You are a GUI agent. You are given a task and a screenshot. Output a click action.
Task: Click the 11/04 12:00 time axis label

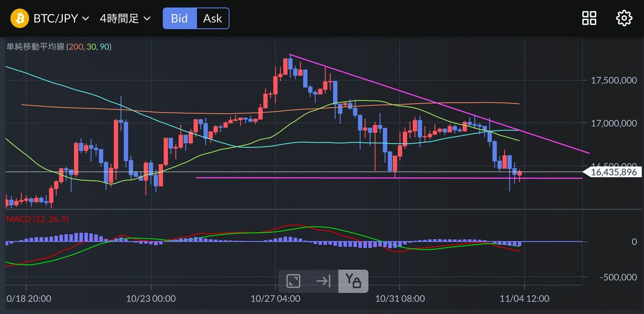pos(525,299)
